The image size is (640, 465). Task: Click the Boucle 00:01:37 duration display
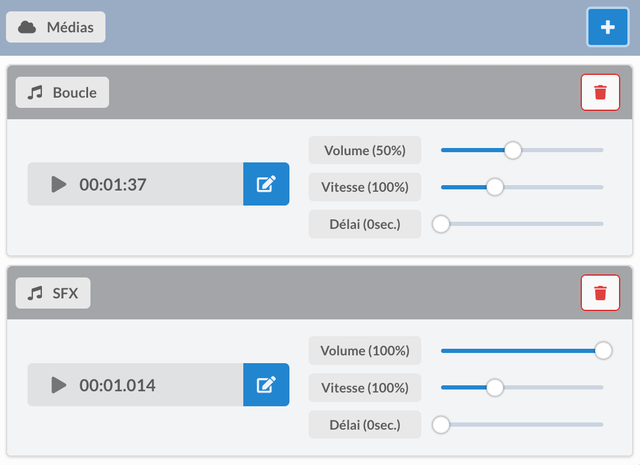tap(113, 185)
